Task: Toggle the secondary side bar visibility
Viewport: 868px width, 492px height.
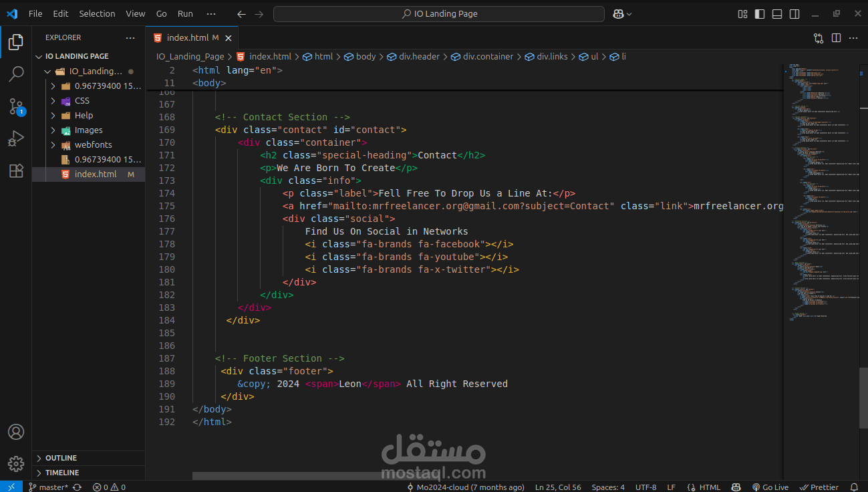Action: (x=794, y=14)
